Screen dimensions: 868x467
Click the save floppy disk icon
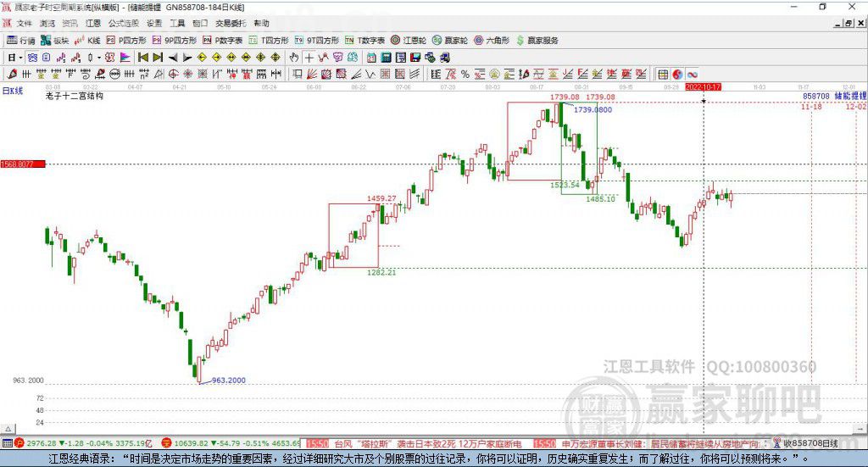pyautogui.click(x=415, y=58)
